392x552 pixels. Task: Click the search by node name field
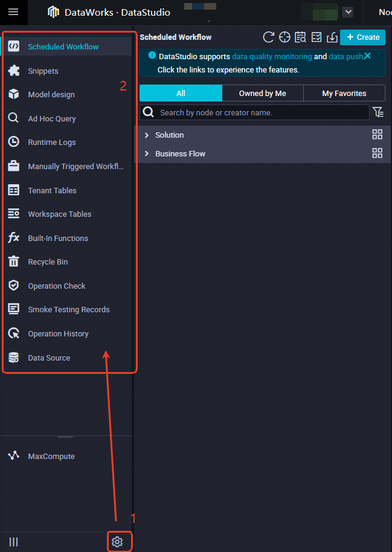pos(254,112)
